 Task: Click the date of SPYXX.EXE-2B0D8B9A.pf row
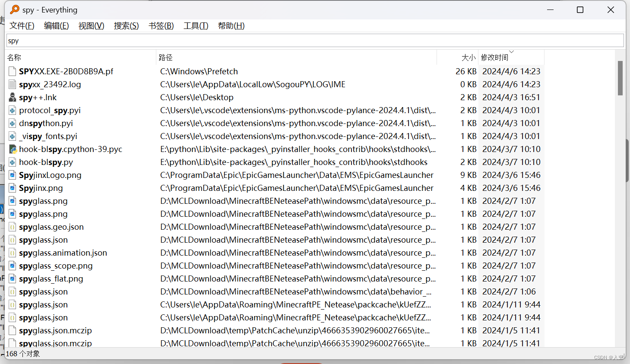coord(511,71)
